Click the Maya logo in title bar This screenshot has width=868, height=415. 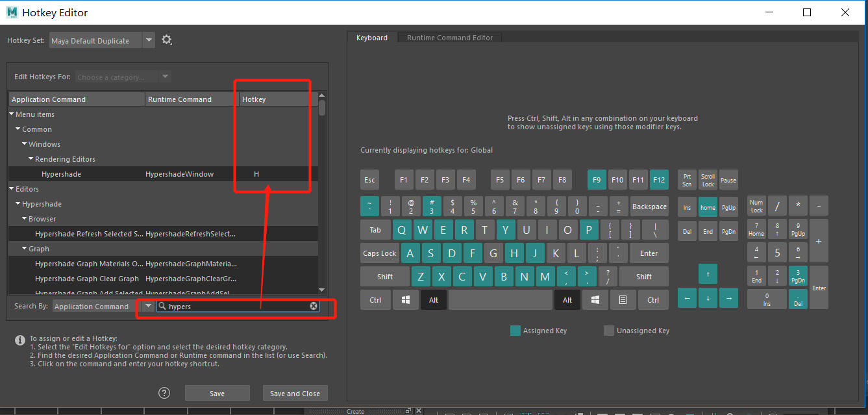tap(10, 12)
